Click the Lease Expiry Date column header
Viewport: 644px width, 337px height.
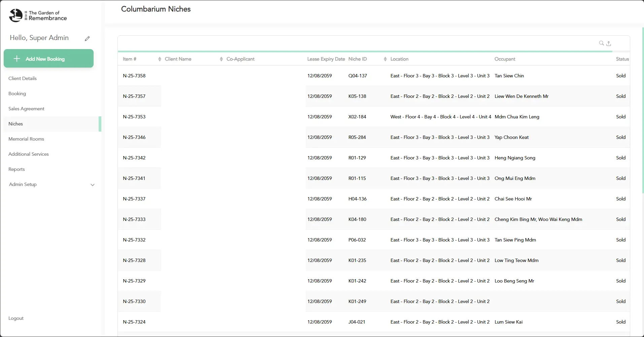(x=326, y=59)
